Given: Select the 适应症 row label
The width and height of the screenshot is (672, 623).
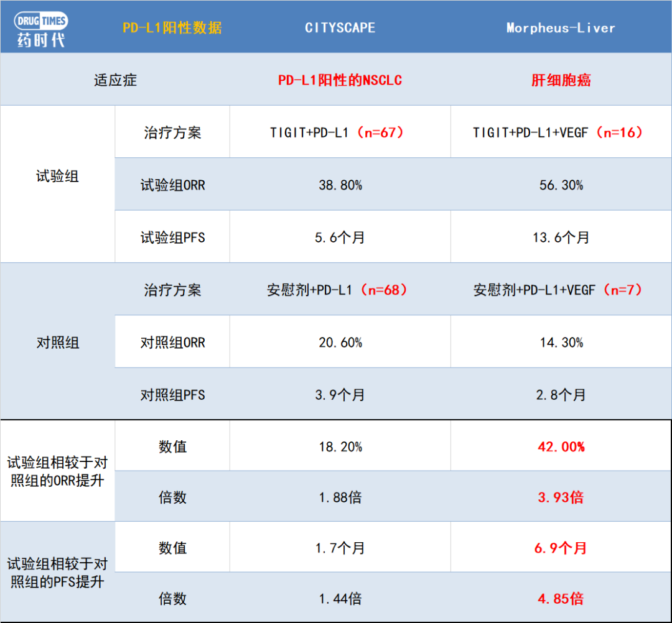Looking at the screenshot, I should coord(115,80).
